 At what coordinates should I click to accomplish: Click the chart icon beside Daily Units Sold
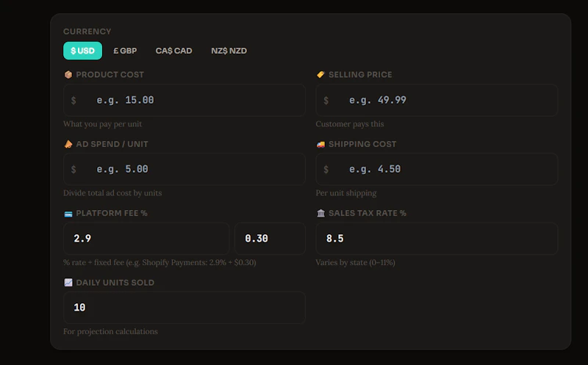click(x=68, y=282)
